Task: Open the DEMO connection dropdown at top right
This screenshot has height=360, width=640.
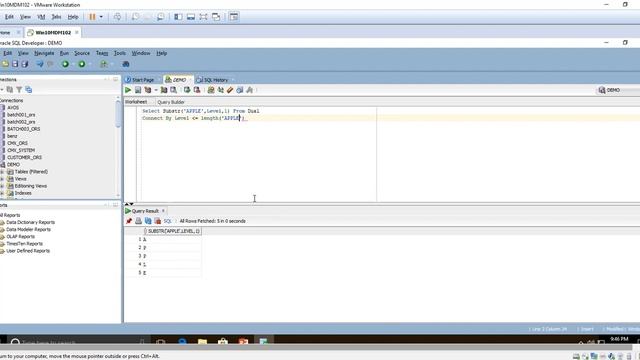Action: tap(618, 90)
